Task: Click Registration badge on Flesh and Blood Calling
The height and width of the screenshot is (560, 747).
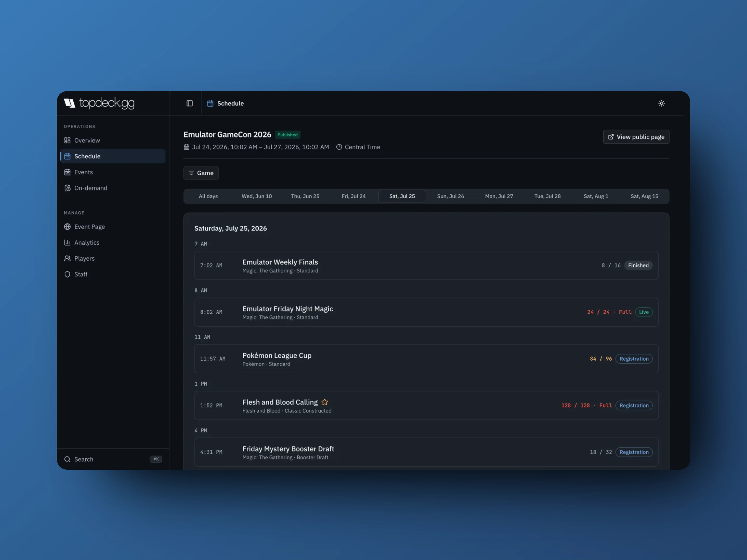Action: [x=634, y=405]
